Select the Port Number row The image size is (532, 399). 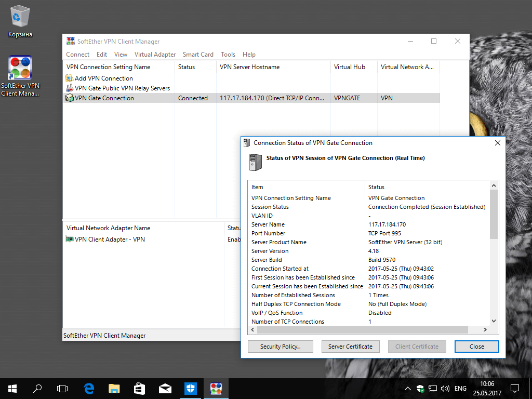(x=369, y=233)
